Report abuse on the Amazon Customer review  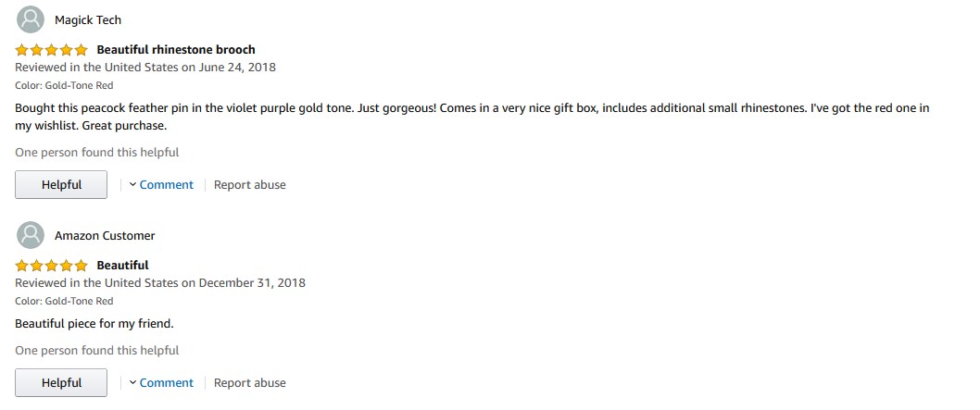250,383
